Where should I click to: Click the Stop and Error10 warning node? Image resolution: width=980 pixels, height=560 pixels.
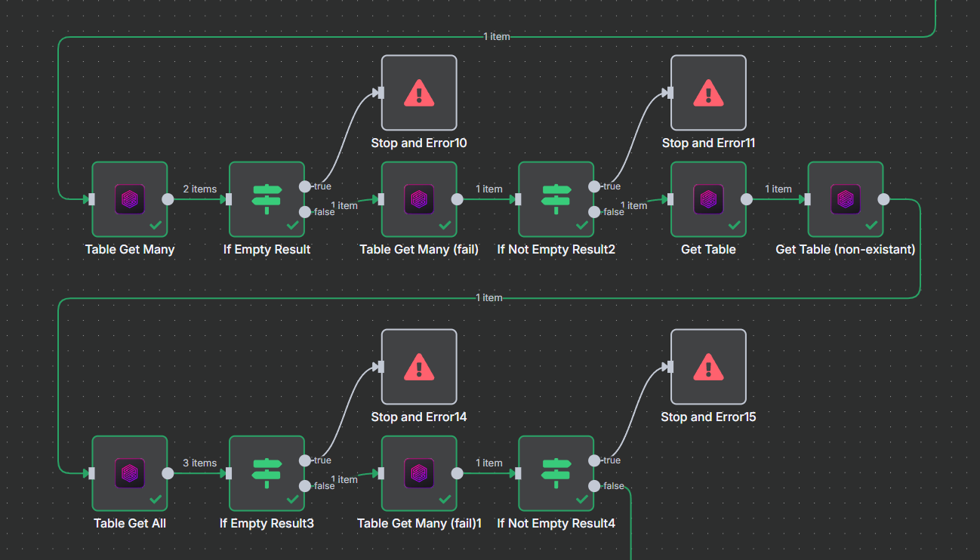tap(419, 93)
